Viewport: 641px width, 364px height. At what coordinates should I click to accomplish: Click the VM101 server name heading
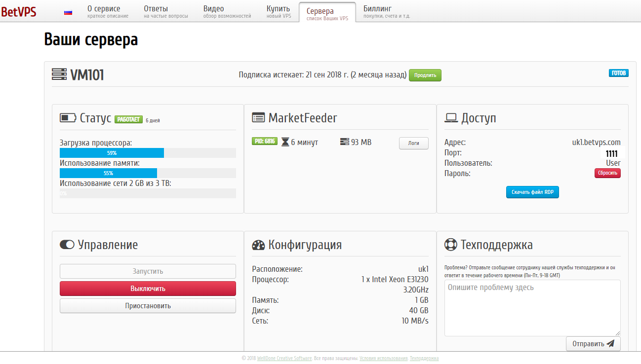click(x=87, y=75)
